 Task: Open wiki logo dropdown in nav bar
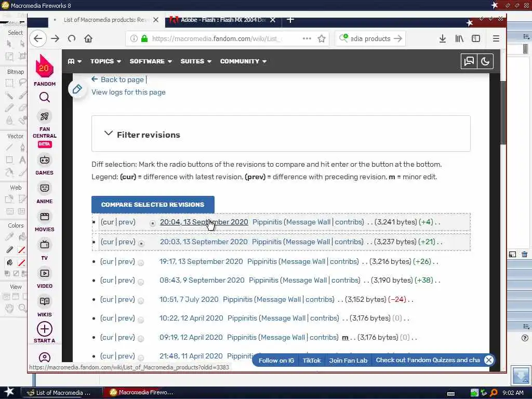pyautogui.click(x=75, y=61)
